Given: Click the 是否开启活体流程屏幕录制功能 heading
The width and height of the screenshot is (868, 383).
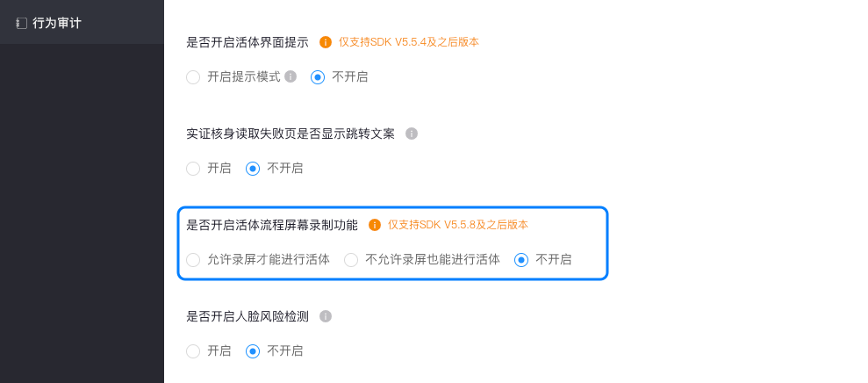Looking at the screenshot, I should tap(272, 225).
